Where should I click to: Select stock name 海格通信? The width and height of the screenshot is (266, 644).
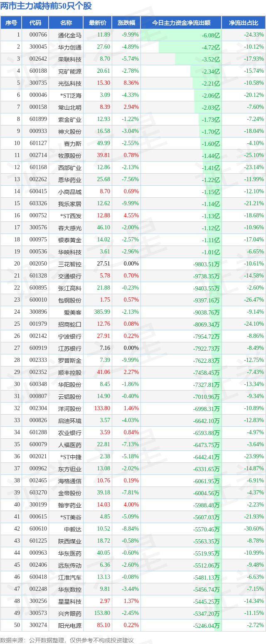(70, 481)
